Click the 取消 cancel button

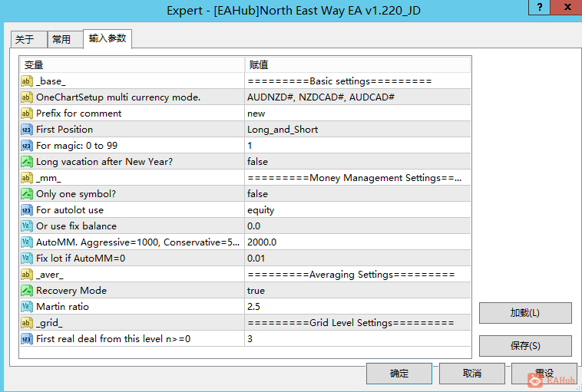coord(472,374)
